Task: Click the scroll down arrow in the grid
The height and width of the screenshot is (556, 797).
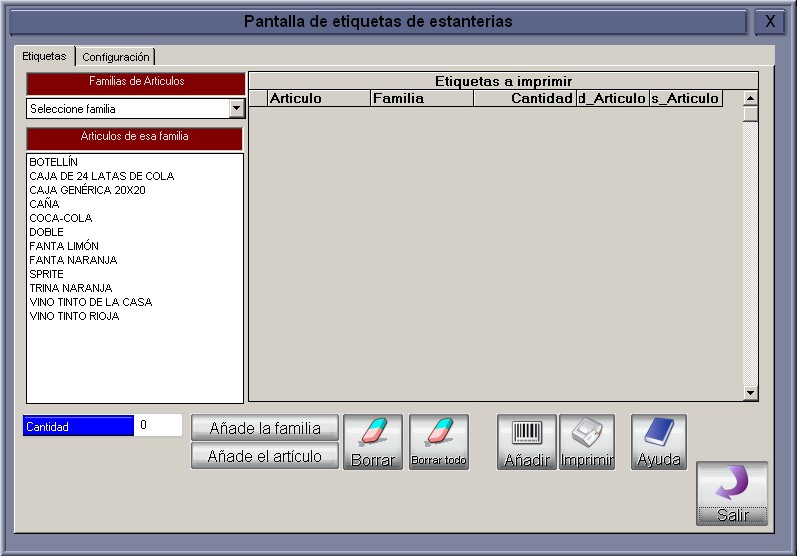Action: [x=750, y=394]
